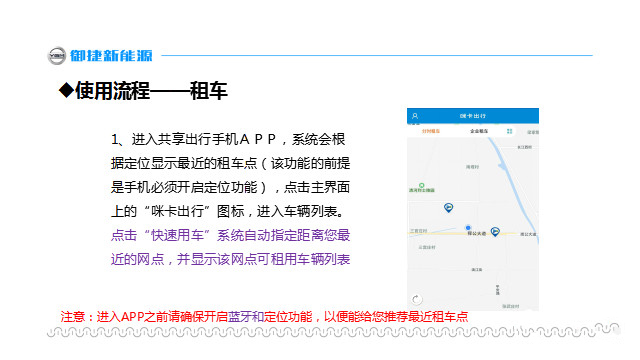This screenshot has width=640, height=360.
Task: Click the wavy decorative border at bottom
Action: (x=333, y=331)
